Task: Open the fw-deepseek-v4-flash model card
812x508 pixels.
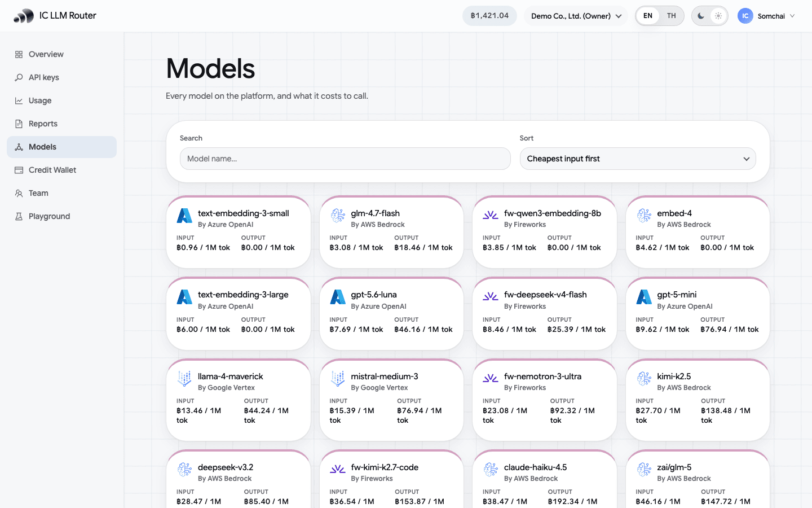Action: pyautogui.click(x=545, y=313)
